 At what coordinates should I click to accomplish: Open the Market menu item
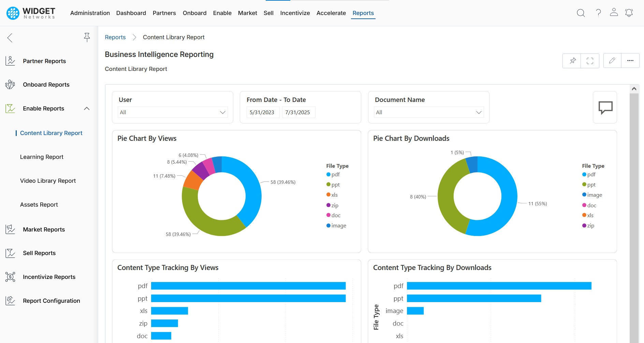click(247, 13)
